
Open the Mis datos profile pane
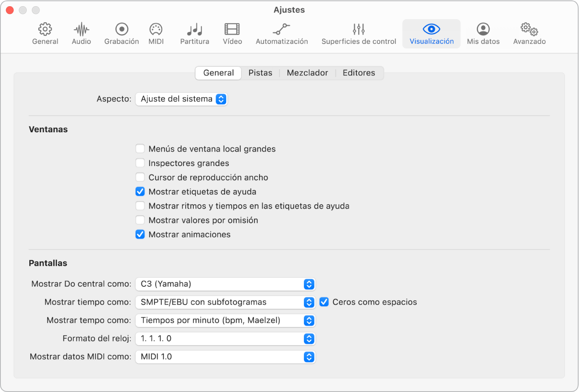[x=483, y=34]
